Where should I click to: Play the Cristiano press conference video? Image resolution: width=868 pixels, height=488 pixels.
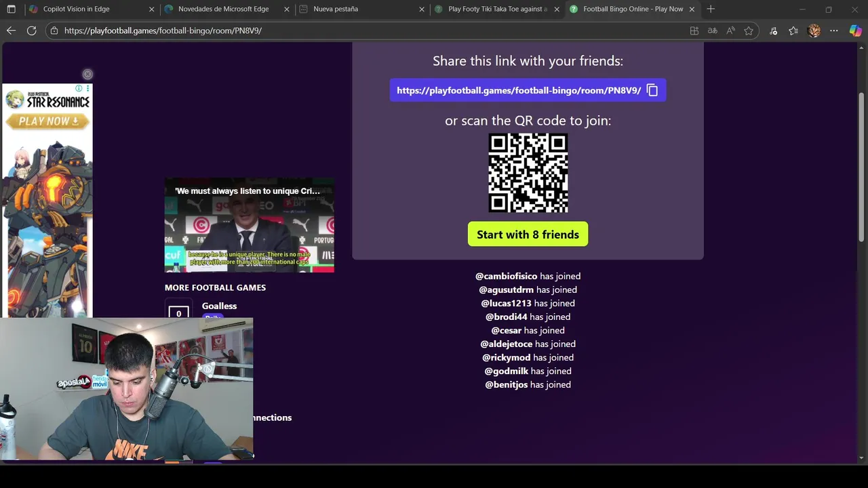[250, 225]
